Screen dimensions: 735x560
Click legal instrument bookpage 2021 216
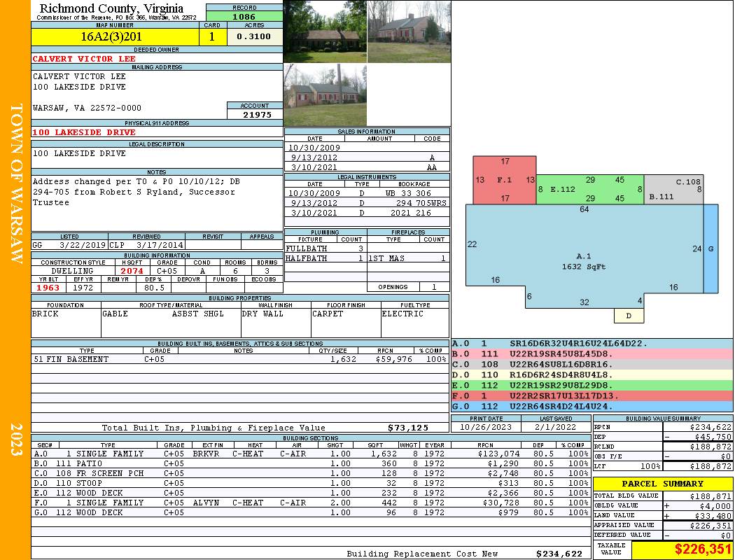pyautogui.click(x=411, y=213)
